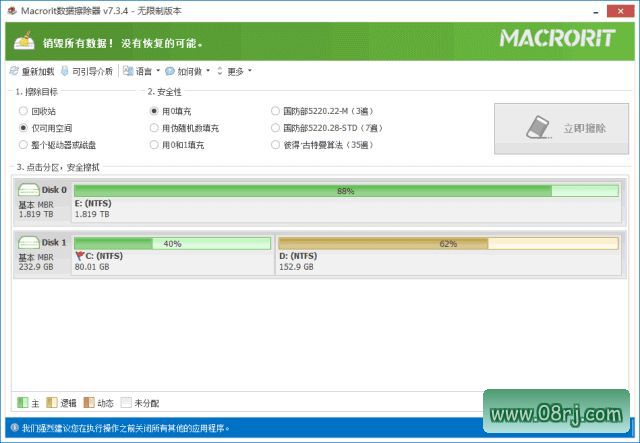Click the 语言 language icon
This screenshot has height=443, width=640.
[128, 71]
